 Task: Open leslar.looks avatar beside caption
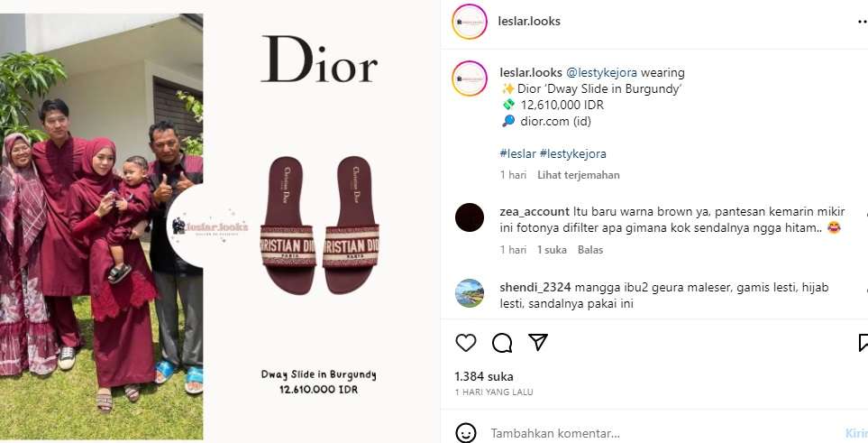pyautogui.click(x=470, y=78)
